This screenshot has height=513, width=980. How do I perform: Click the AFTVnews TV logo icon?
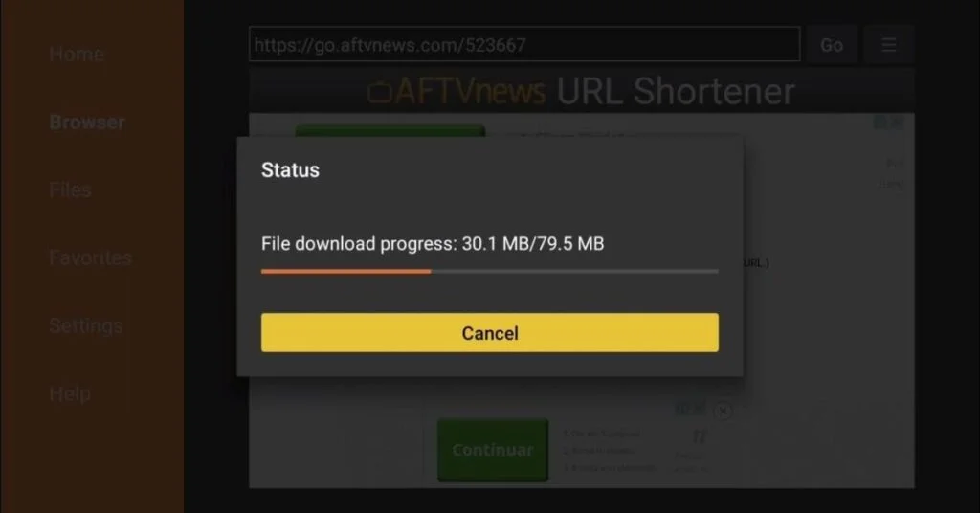(x=379, y=93)
